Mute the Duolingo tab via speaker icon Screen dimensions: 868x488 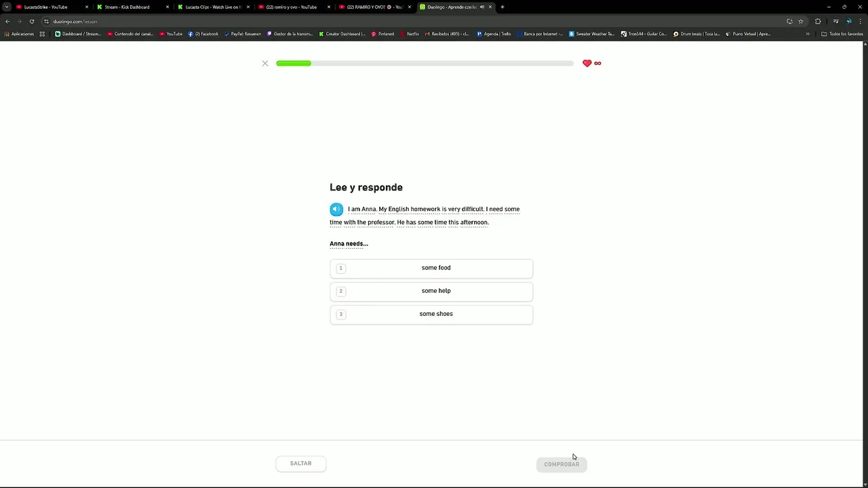pos(482,7)
